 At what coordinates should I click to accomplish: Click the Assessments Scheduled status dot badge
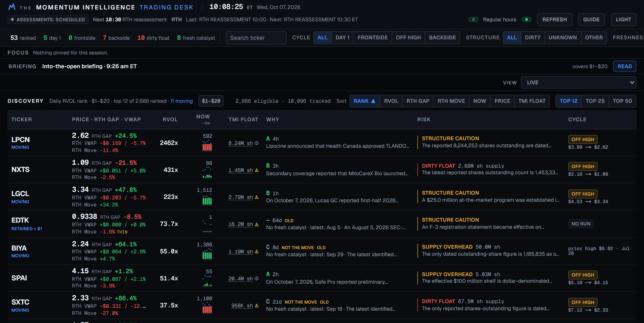pyautogui.click(x=48, y=19)
